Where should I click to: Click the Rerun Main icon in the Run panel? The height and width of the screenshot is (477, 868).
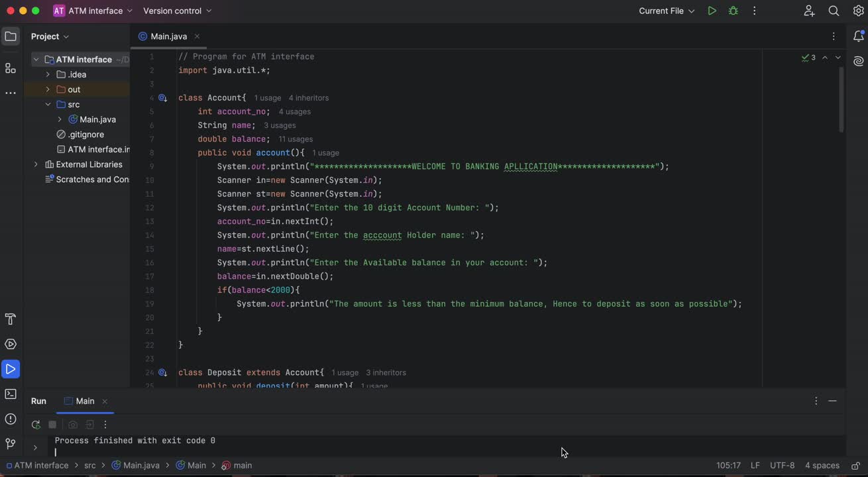click(x=36, y=425)
